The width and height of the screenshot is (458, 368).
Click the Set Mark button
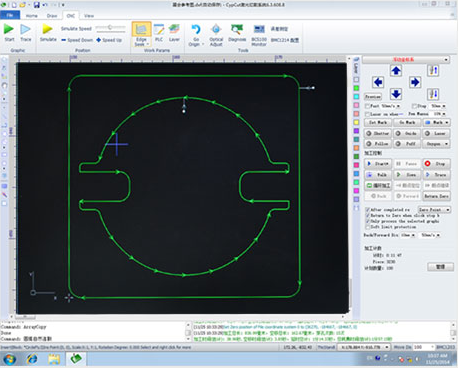[378, 122]
